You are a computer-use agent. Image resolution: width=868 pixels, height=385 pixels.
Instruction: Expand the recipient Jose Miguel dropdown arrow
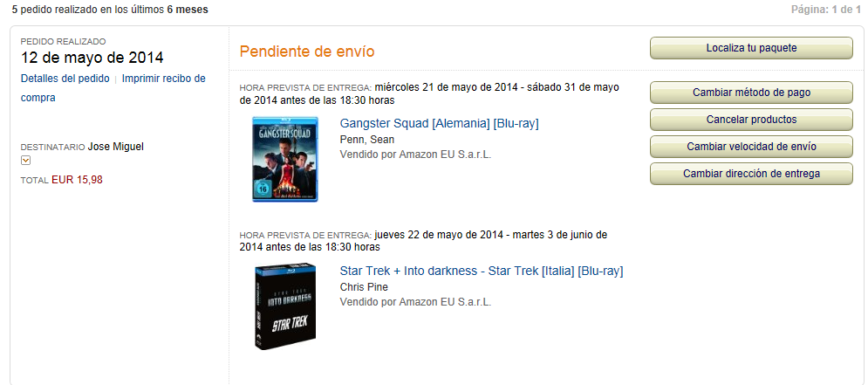(25, 161)
